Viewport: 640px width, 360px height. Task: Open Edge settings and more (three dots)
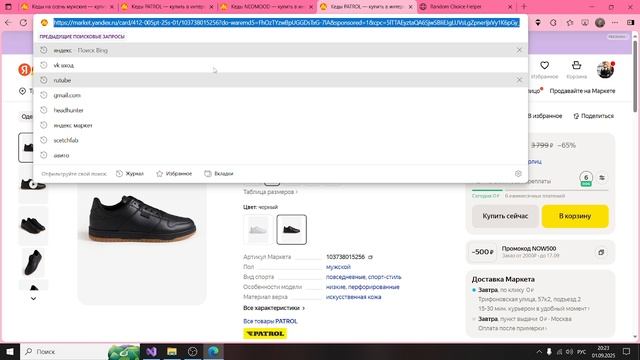pyautogui.click(x=615, y=23)
